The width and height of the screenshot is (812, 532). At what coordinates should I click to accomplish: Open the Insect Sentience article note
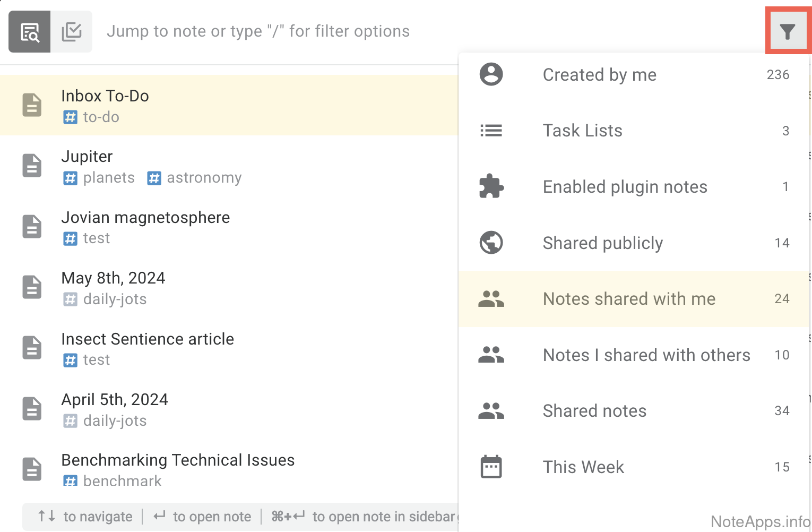(148, 339)
